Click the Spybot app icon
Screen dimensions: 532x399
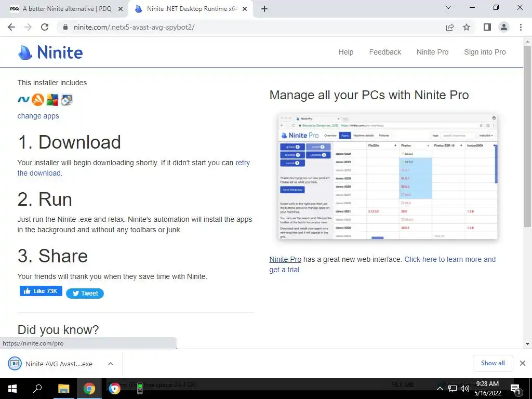coord(67,100)
